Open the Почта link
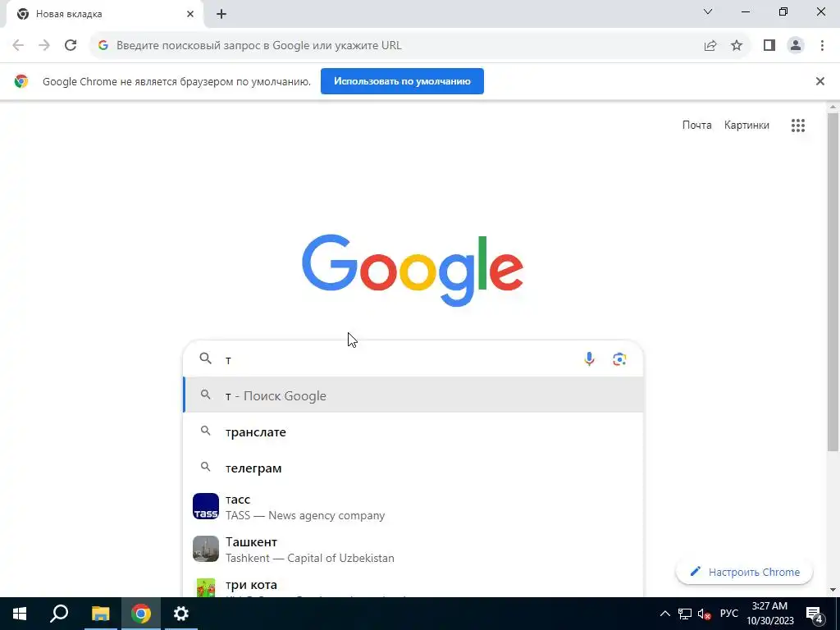The height and width of the screenshot is (630, 840). pos(696,125)
